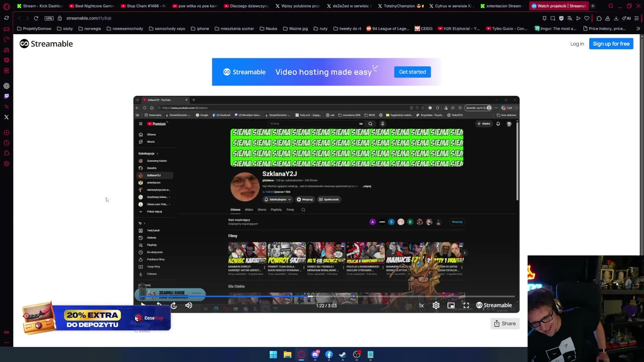Open OBS from the taskbar
Screen dimensions: 644x362
[357, 354]
